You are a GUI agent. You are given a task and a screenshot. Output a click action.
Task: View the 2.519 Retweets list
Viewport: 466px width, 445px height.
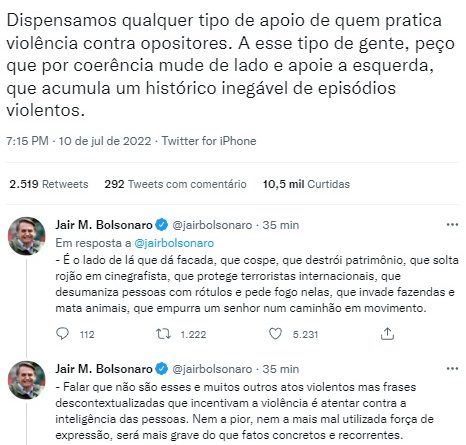coord(49,184)
